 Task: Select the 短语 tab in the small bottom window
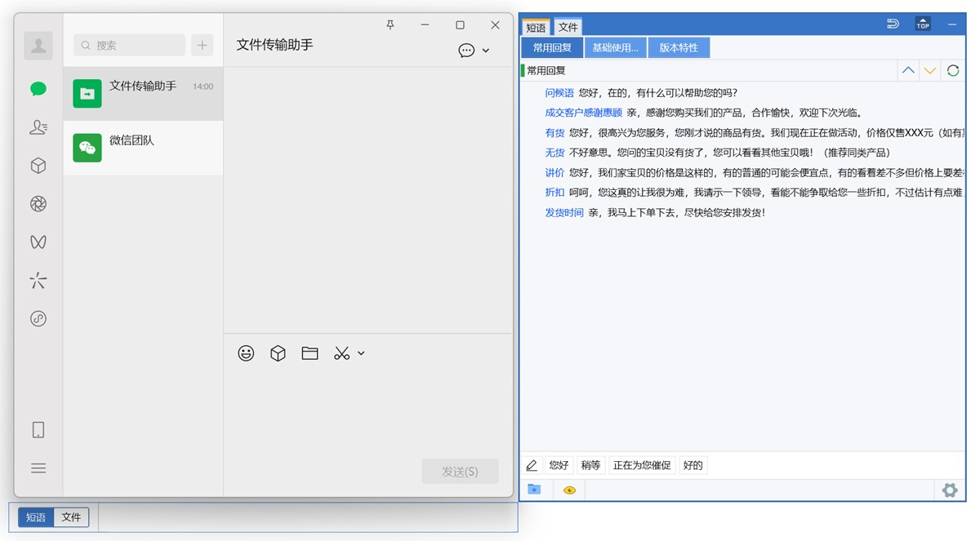pos(35,517)
